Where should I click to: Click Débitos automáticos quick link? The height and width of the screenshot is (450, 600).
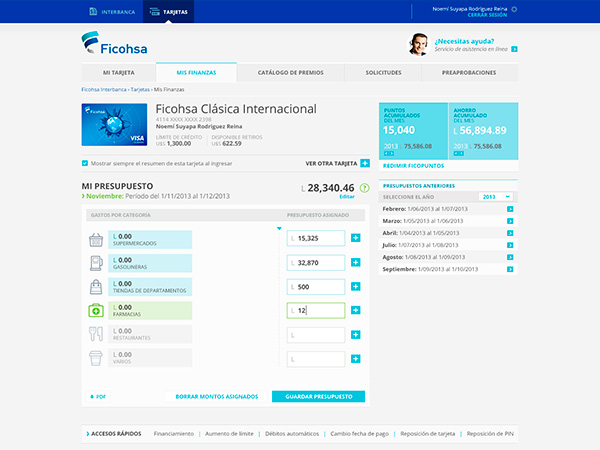pos(292,434)
